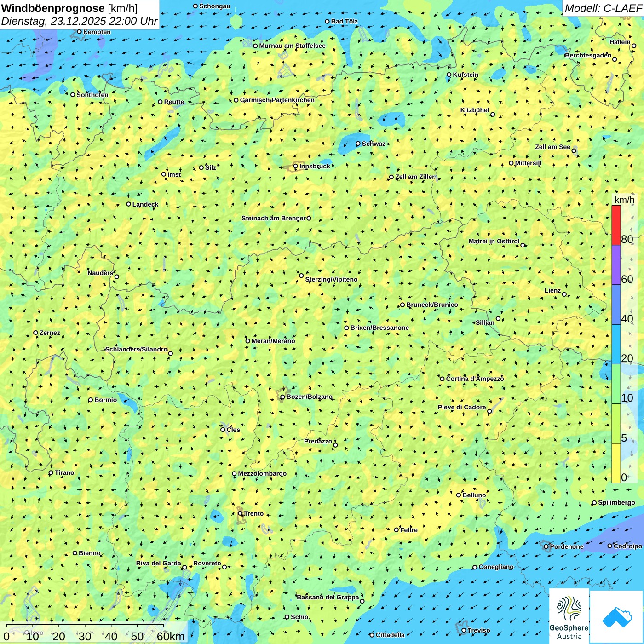
Task: Click the Feltre location marker
Action: click(x=396, y=530)
